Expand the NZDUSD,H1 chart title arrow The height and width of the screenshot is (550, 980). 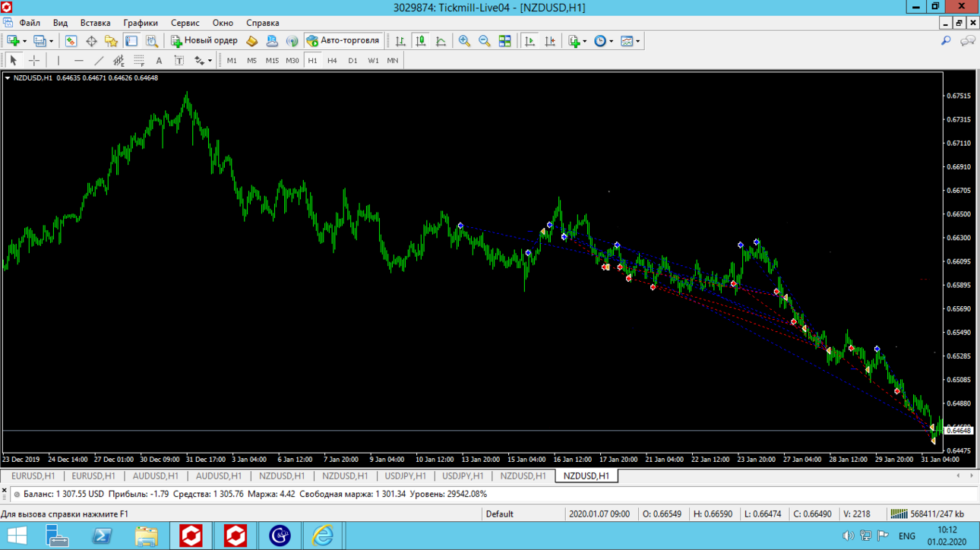pos(8,77)
